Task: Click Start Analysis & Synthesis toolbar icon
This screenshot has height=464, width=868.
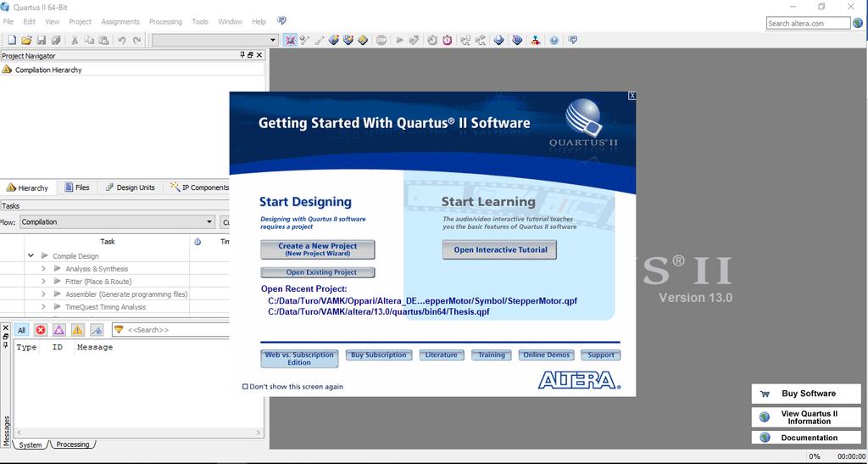Action: [x=414, y=40]
